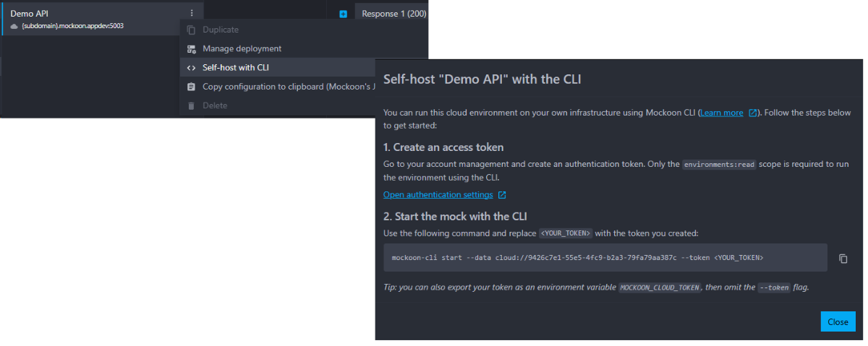Add a response with the blue plus icon

click(343, 14)
